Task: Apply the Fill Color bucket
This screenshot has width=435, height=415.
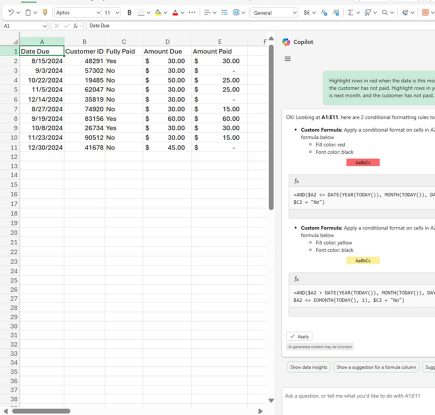Action: click(x=158, y=13)
